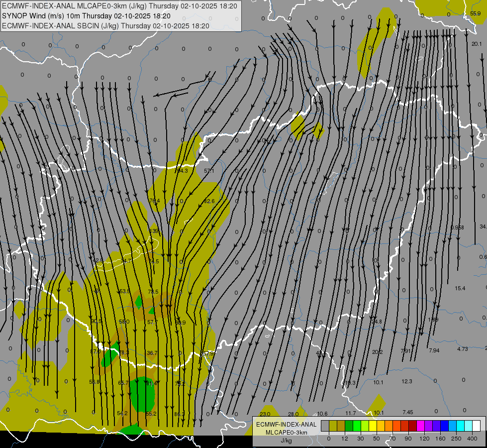Click the purple legend swatch
This screenshot has height=448, width=487.
tap(429, 426)
